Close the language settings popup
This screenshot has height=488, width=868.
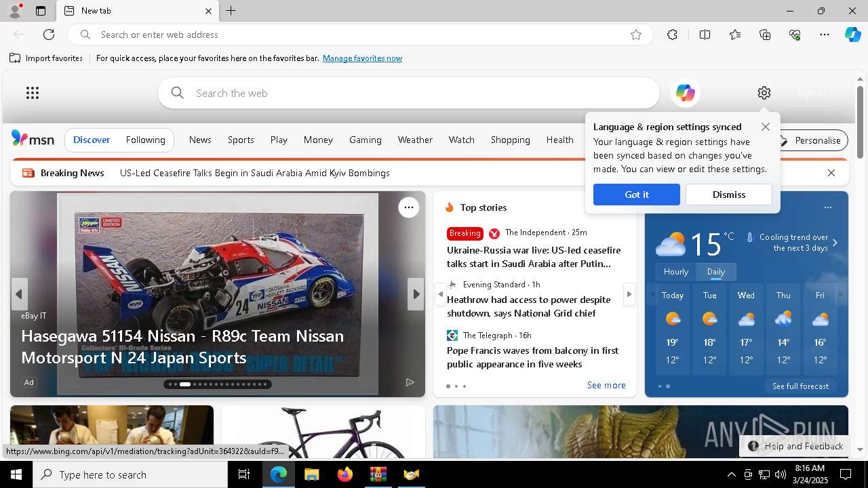click(766, 127)
